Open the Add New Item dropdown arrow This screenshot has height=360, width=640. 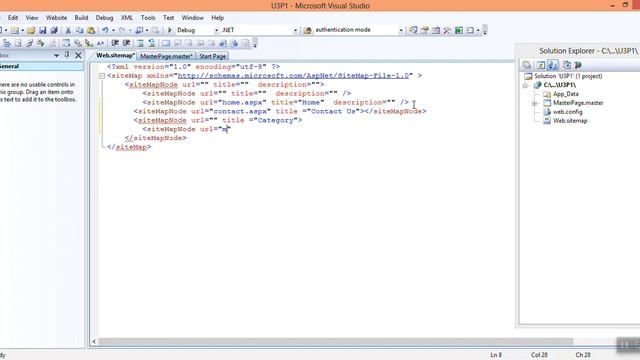coord(22,30)
